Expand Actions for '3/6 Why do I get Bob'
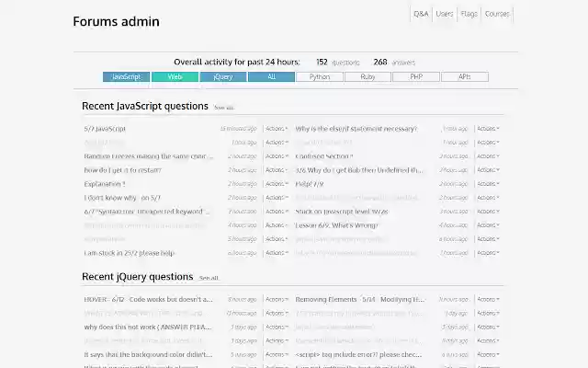Viewport: 588px width, 368px height. click(x=488, y=170)
